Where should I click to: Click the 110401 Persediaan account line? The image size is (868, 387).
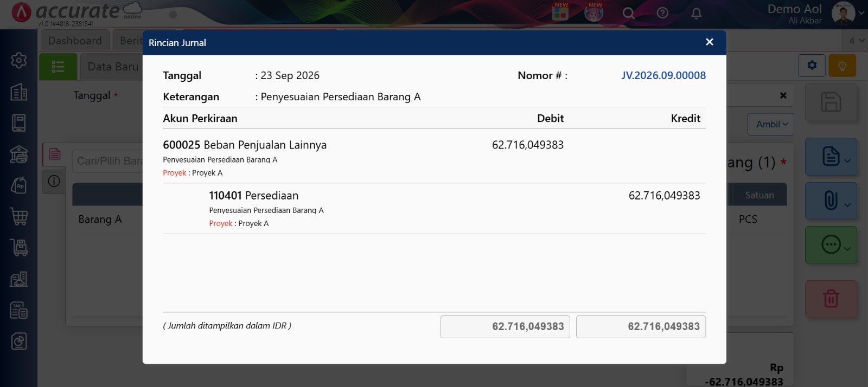pyautogui.click(x=253, y=196)
